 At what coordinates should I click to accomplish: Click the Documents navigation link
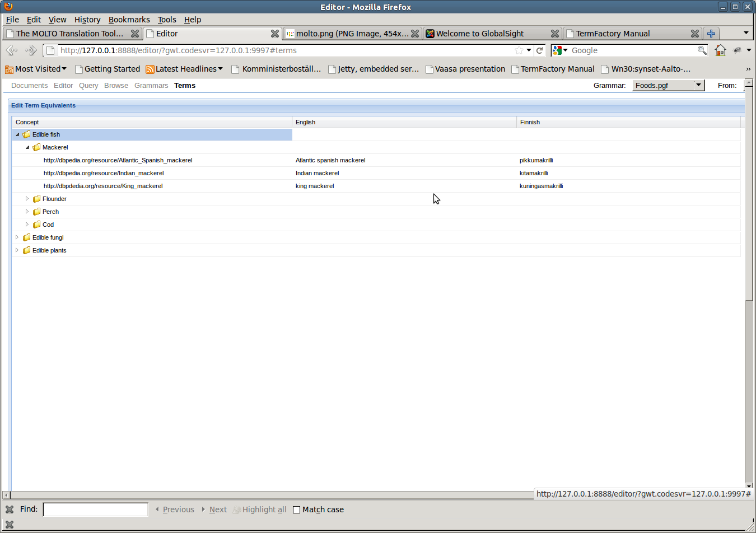click(29, 86)
